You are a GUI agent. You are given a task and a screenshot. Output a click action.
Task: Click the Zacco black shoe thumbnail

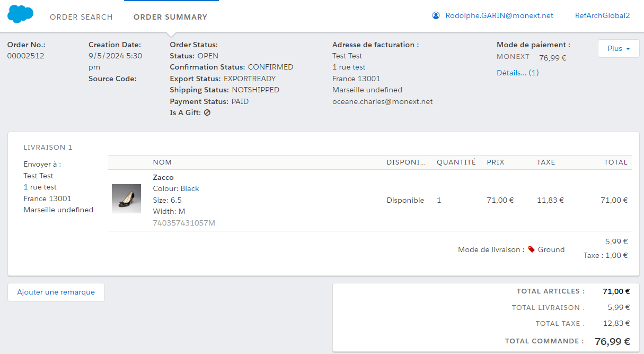coord(126,198)
